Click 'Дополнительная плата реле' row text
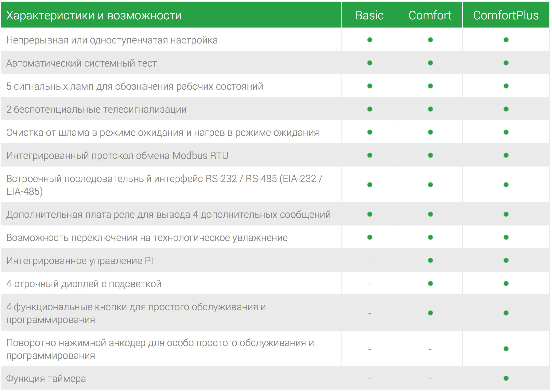The width and height of the screenshot is (552, 392). click(x=168, y=215)
